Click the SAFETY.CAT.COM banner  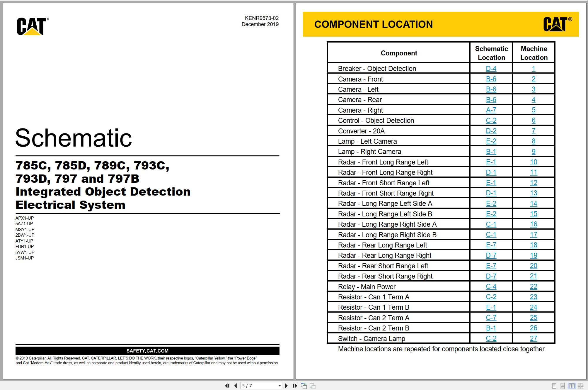[147, 351]
